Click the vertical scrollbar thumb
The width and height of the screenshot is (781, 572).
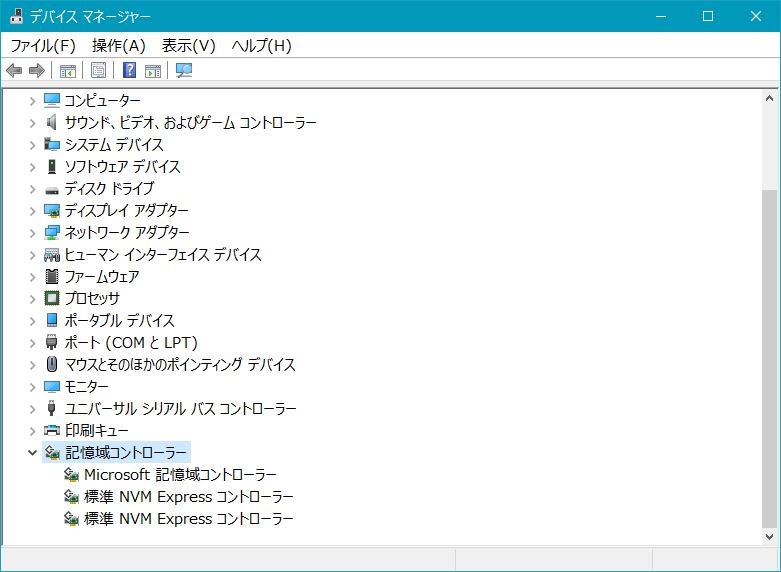770,359
